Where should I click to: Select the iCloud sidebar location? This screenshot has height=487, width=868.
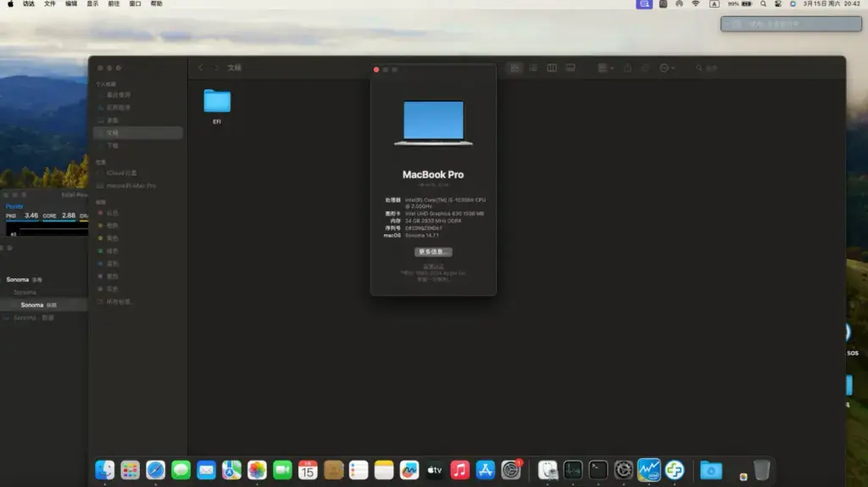tap(121, 173)
